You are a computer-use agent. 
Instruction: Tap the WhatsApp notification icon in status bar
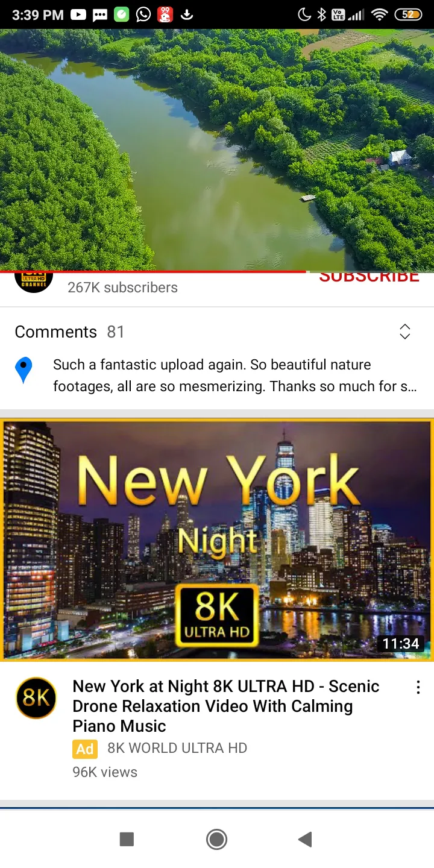143,14
